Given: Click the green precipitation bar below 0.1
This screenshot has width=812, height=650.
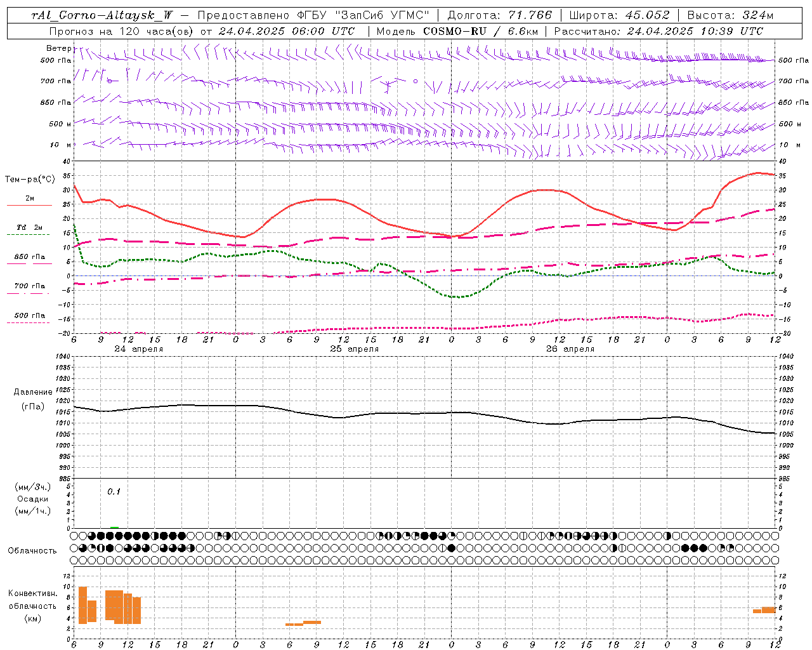Looking at the screenshot, I should [114, 527].
